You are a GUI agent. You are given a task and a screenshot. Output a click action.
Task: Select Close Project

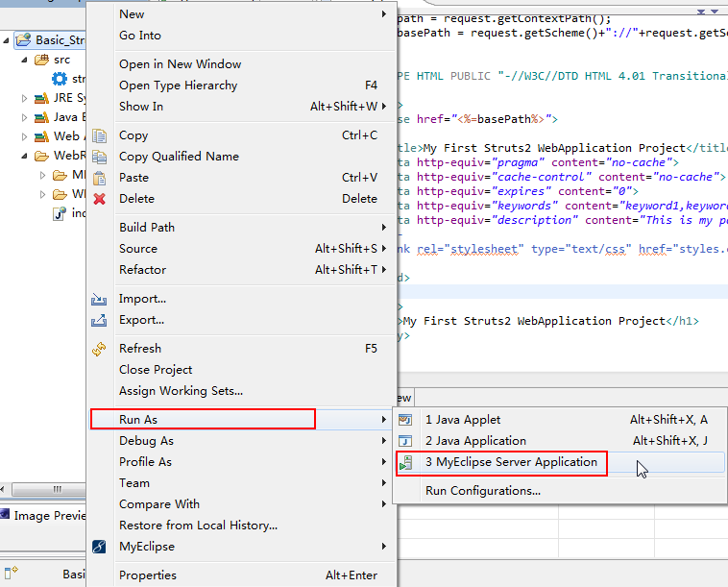click(243, 370)
